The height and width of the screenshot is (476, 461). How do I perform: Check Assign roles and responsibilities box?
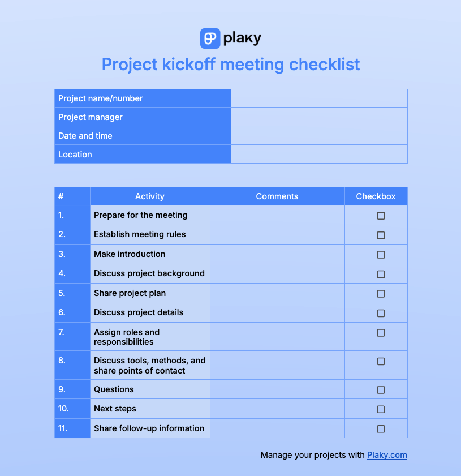(x=381, y=333)
